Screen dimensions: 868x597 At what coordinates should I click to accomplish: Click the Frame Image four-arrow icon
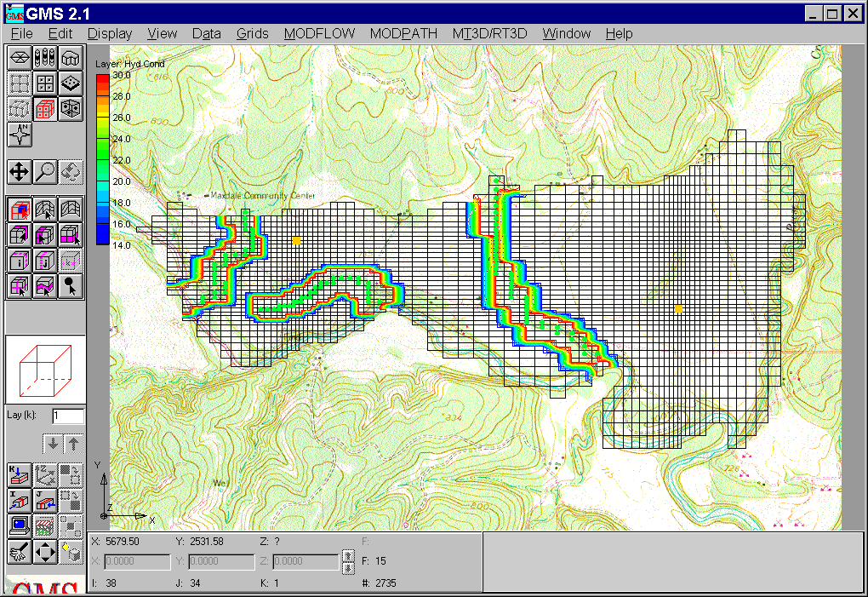45,552
